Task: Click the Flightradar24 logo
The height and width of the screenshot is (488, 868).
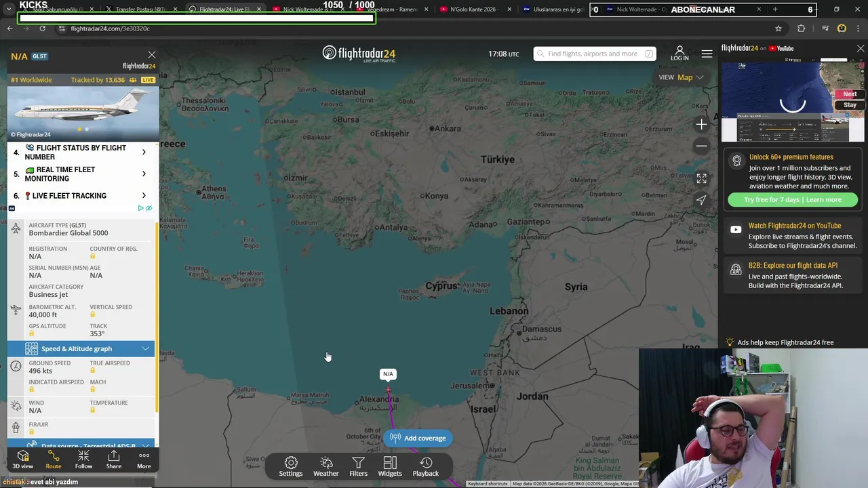Action: coord(359,54)
